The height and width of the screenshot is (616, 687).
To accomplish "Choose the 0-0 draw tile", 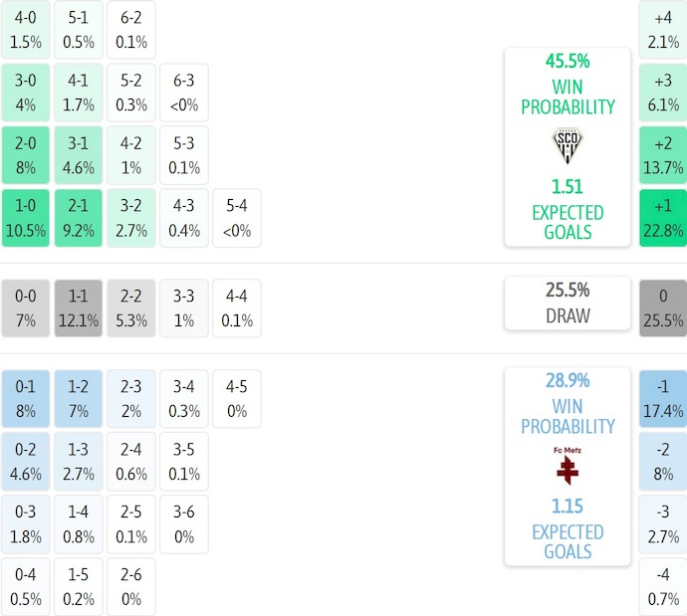I will 26,308.
